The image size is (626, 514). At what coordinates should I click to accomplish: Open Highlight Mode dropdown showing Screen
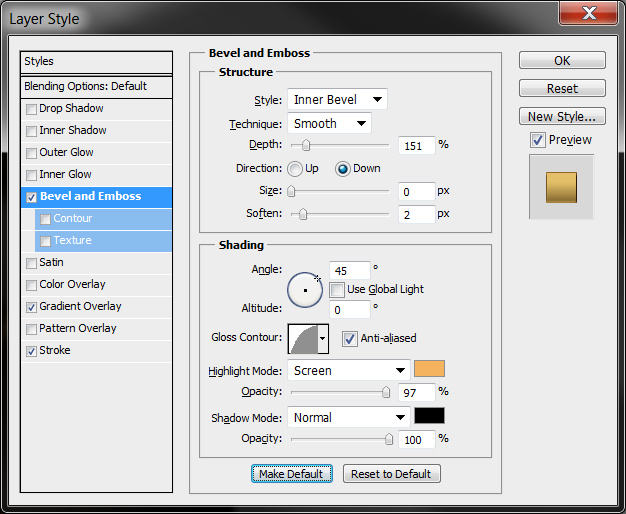click(x=348, y=370)
